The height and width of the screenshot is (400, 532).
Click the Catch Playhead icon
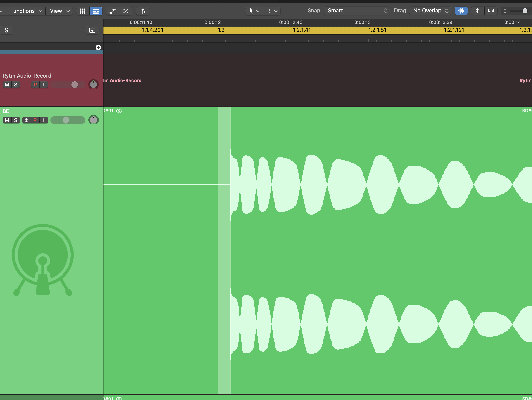143,11
